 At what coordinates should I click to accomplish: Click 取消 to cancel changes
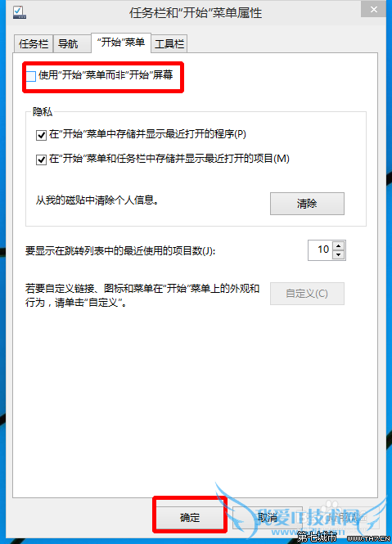268,517
